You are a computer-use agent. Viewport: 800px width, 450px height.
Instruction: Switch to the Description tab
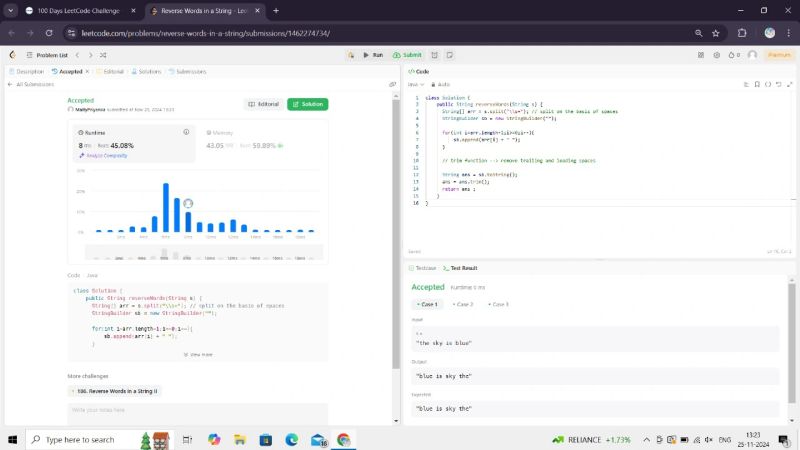(x=27, y=71)
